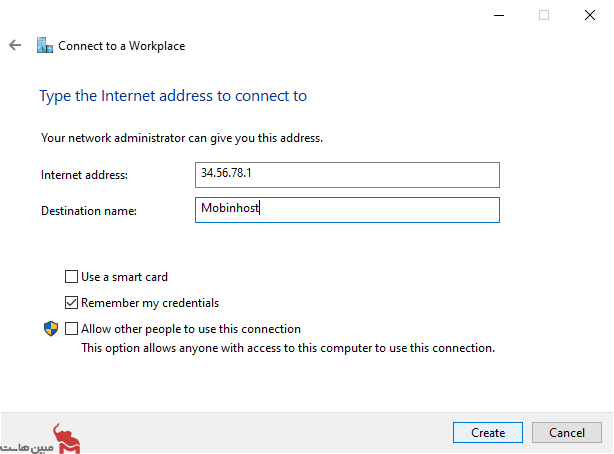Close the wizard with the X icon
Screen dimensions: 614x454
590,15
